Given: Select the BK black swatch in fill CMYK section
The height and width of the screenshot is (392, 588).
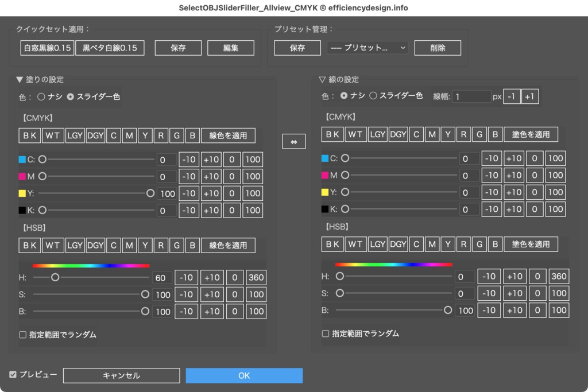Looking at the screenshot, I should click(29, 134).
